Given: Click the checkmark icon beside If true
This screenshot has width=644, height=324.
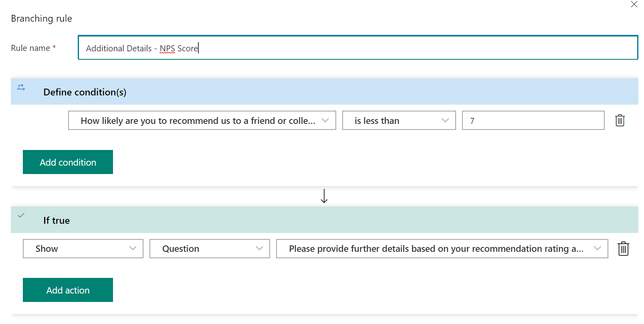Looking at the screenshot, I should (x=21, y=216).
